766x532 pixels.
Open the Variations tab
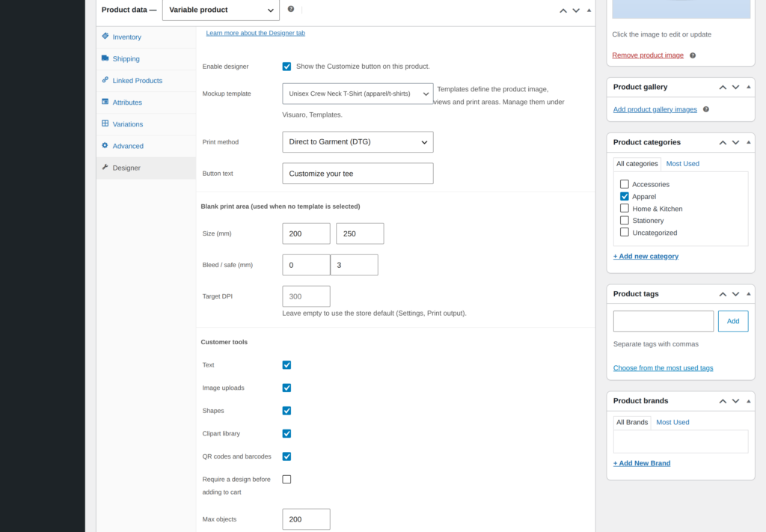click(146, 124)
